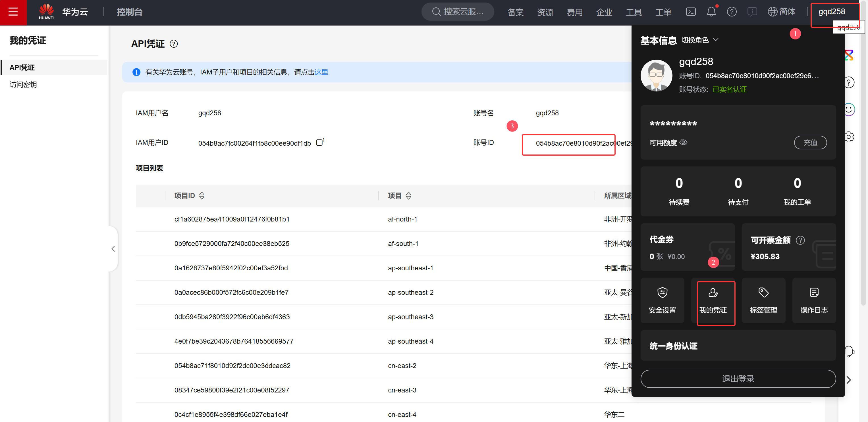Open the 备案 menu
The width and height of the screenshot is (868, 422).
[x=515, y=12]
